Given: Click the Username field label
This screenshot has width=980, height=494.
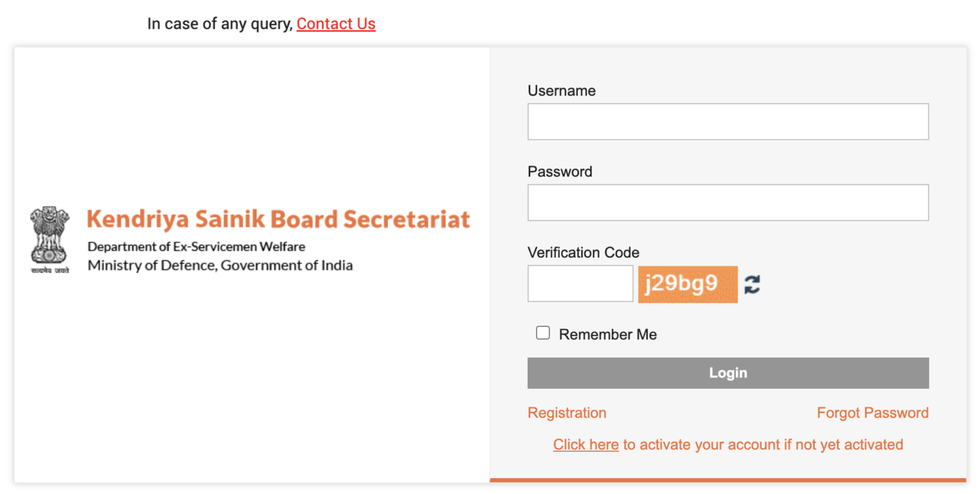Looking at the screenshot, I should [561, 91].
